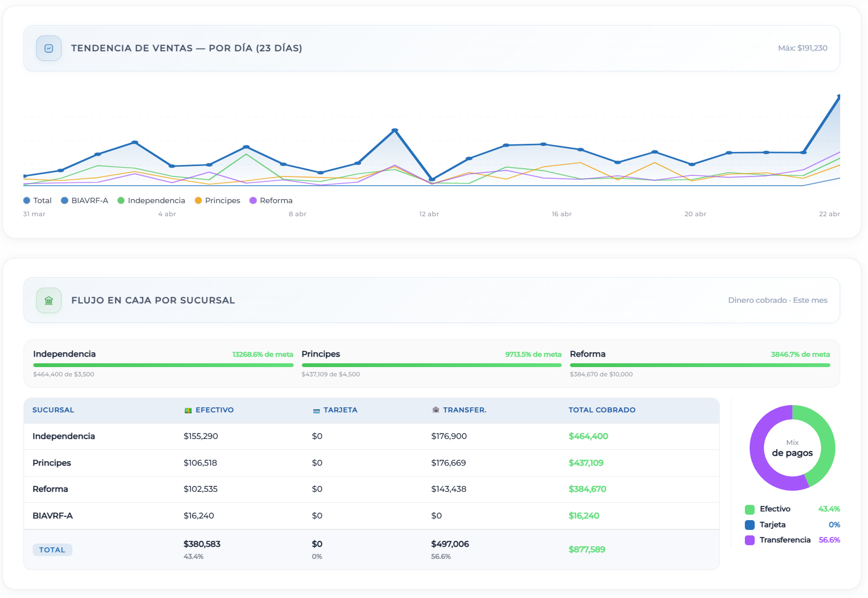868x598 pixels.
Task: Click the Independencia tarjeta cell '$0'
Action: click(317, 436)
